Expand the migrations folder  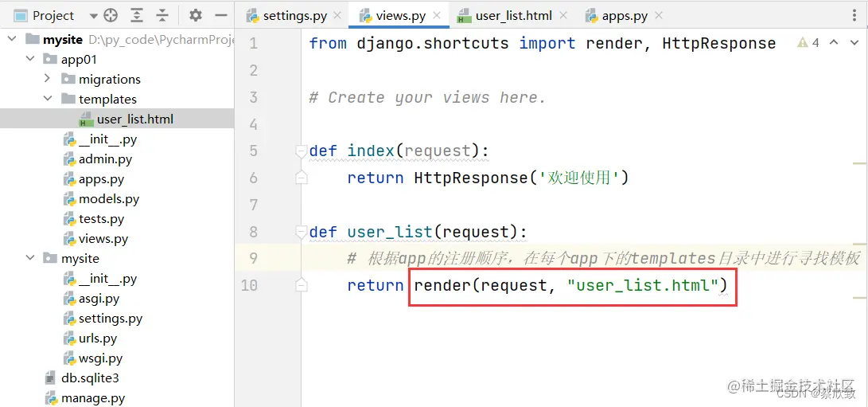click(x=48, y=80)
